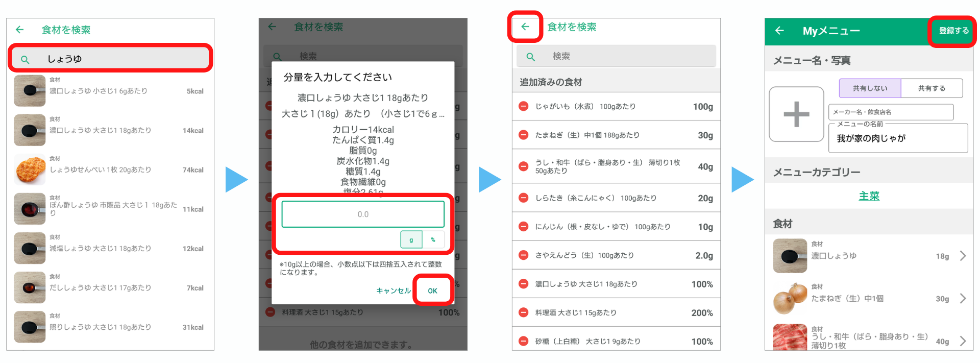980x363 pixels.
Task: Select % unit toggle in amount dialog
Action: tap(433, 239)
